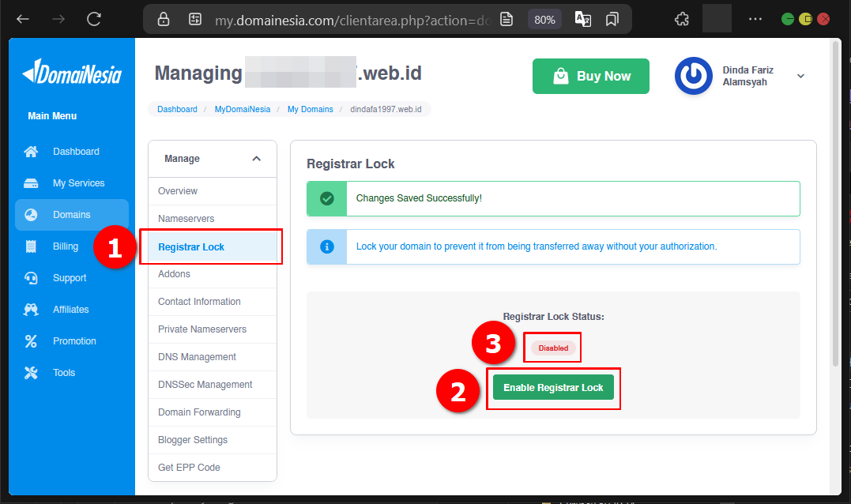
Task: Open Promotion menu item
Action: [x=74, y=340]
